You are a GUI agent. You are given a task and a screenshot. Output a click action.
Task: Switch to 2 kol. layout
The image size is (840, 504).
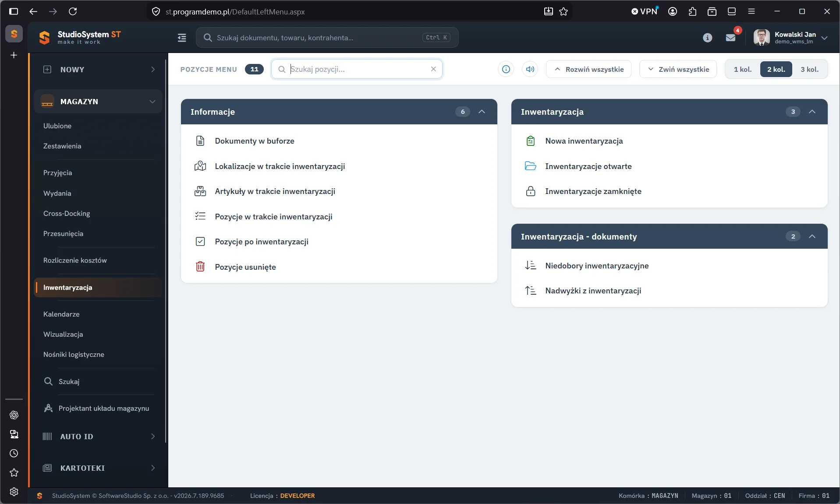pos(776,69)
